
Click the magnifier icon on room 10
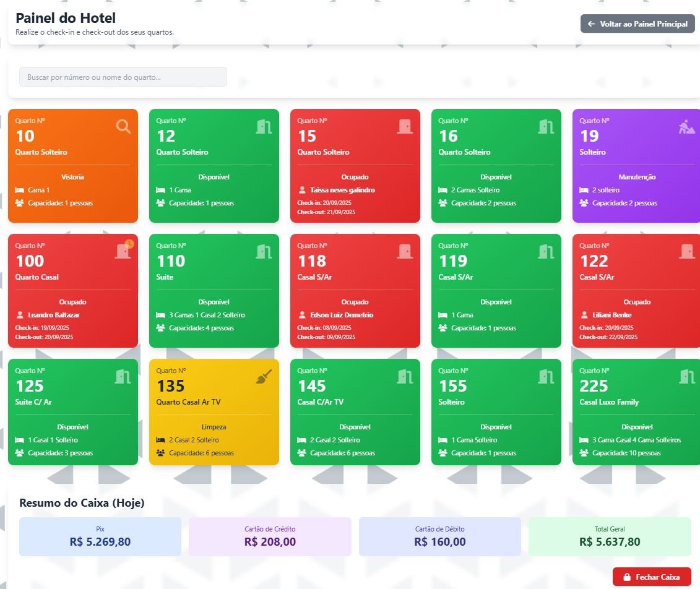[123, 126]
